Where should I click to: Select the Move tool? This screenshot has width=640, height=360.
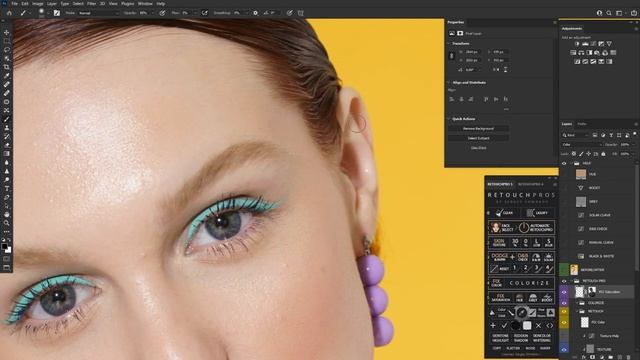7,32
